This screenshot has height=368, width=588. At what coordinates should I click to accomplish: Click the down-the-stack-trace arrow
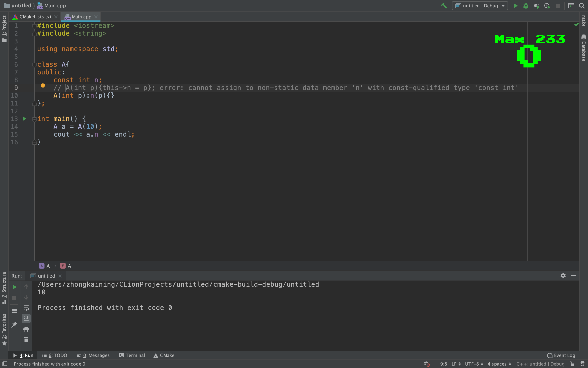click(26, 297)
